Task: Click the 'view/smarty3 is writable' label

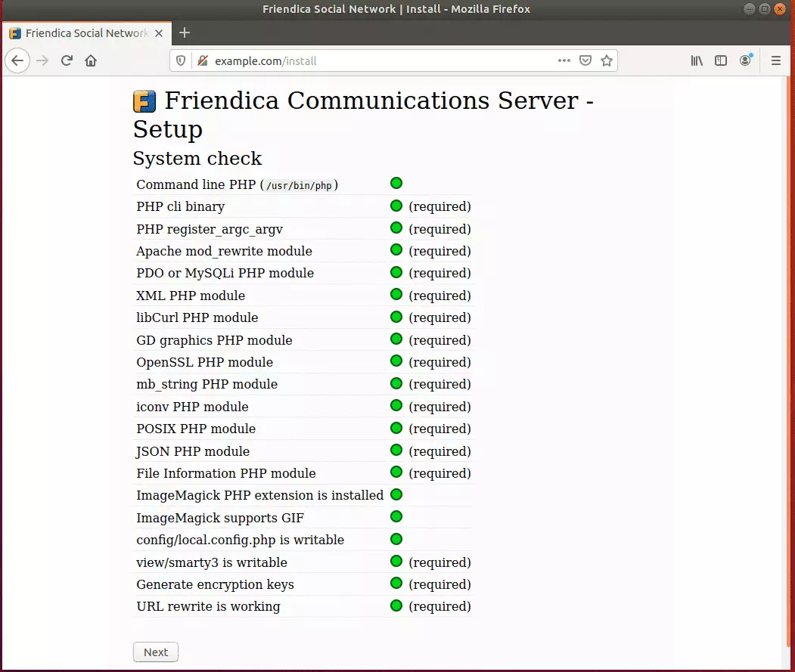Action: coord(212,562)
